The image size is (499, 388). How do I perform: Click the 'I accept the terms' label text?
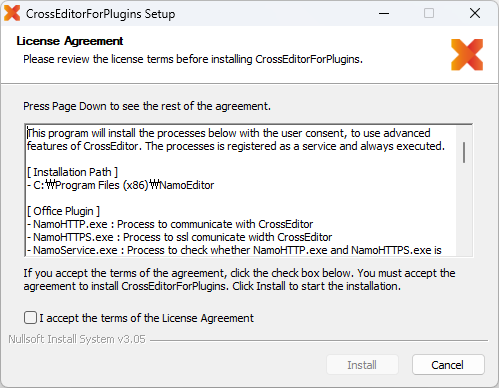[147, 318]
